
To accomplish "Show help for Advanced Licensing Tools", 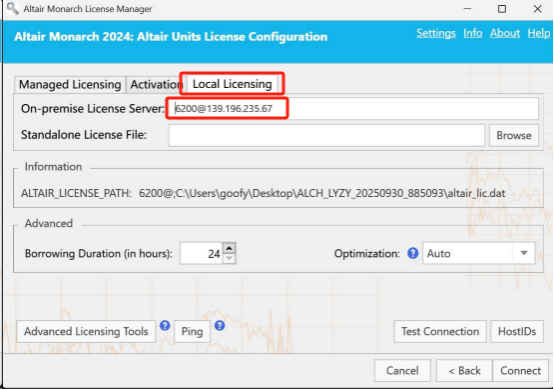I will tap(165, 325).
